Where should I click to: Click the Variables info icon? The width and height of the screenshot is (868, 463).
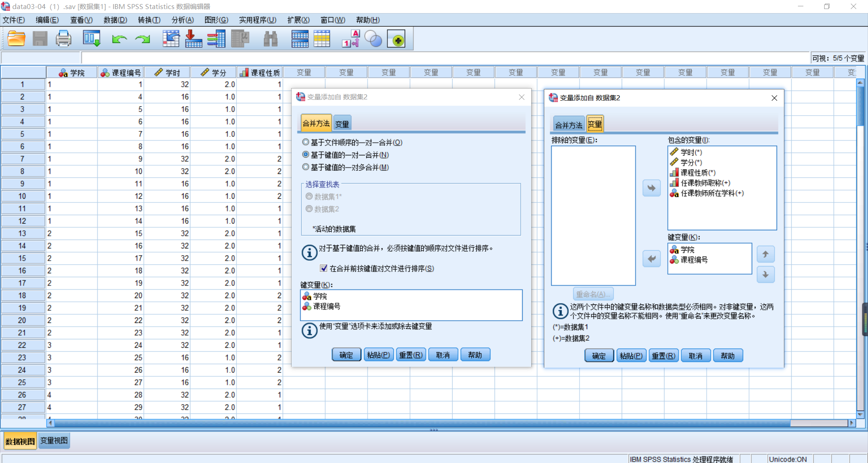(x=217, y=39)
